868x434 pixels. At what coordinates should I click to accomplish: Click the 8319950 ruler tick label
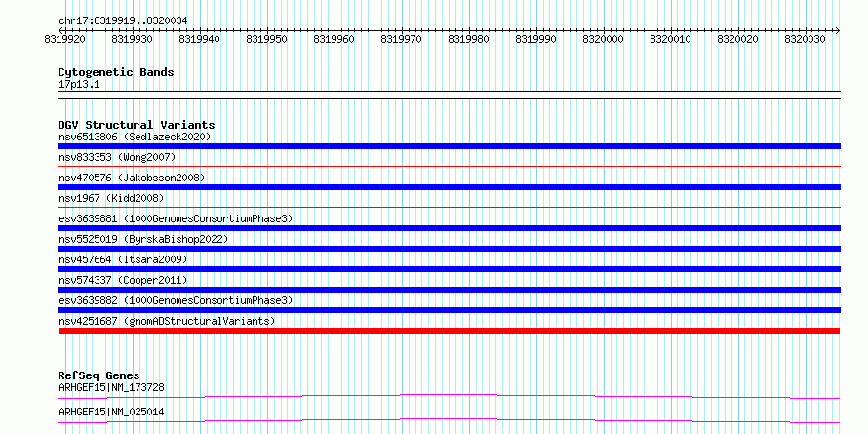click(x=267, y=39)
